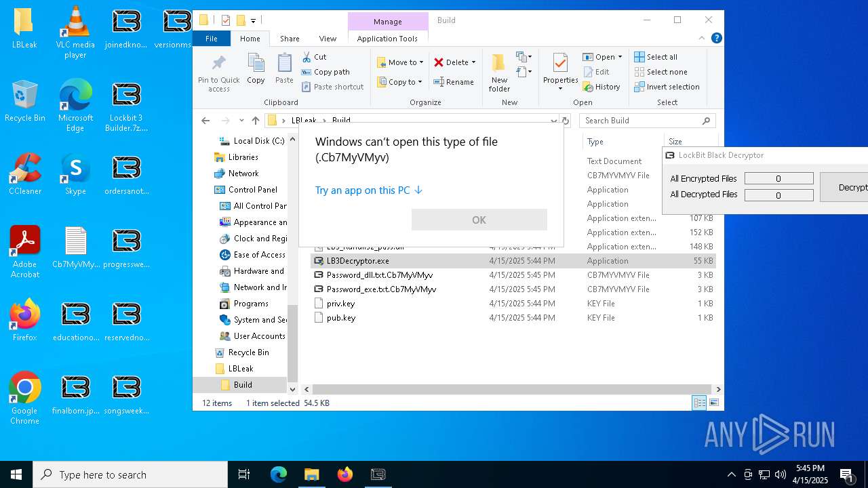Open the notification center icon

(x=846, y=474)
